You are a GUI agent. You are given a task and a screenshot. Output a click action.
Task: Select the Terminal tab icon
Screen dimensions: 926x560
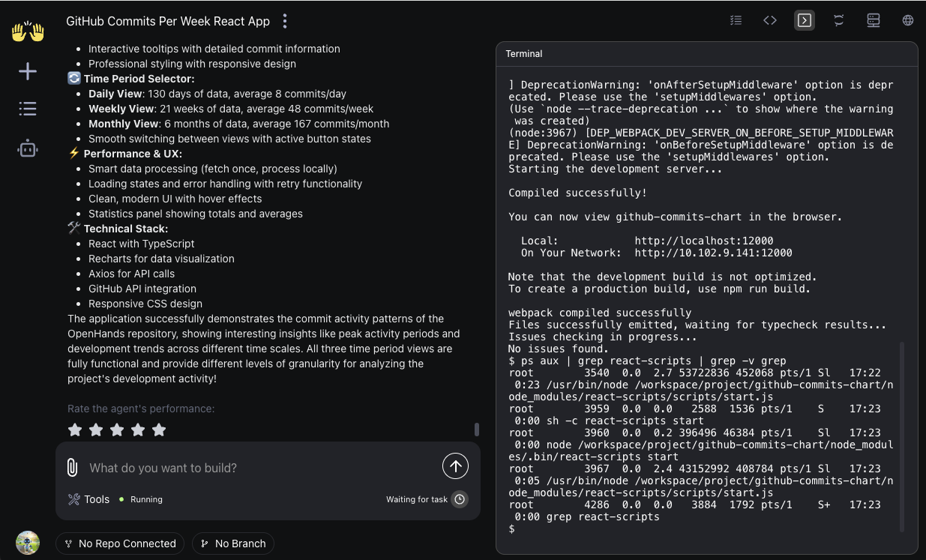pos(805,20)
